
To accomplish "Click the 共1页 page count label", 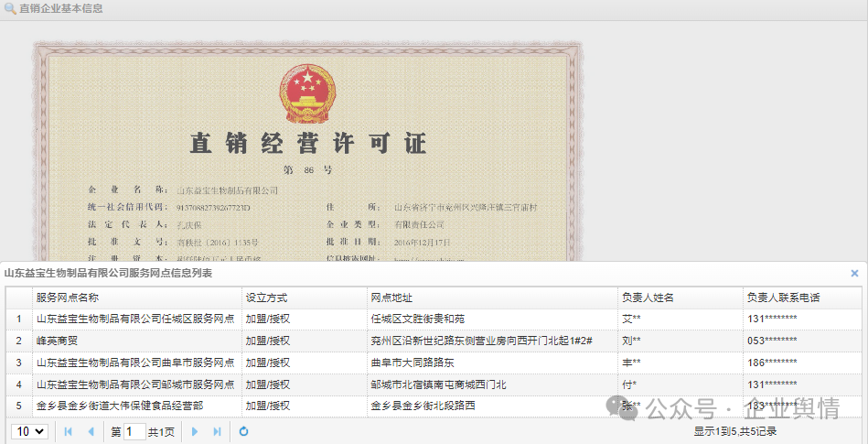I will [x=161, y=432].
